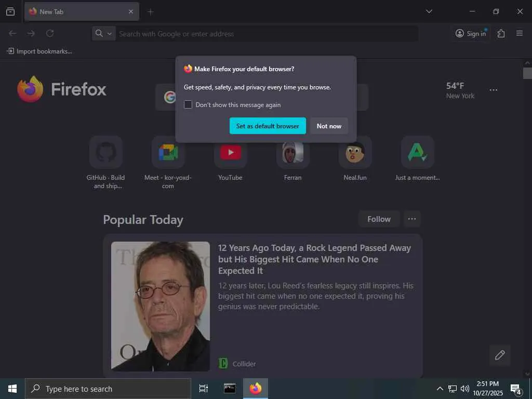Open the weather widget options menu
Screen dimensions: 532x399
click(494, 90)
